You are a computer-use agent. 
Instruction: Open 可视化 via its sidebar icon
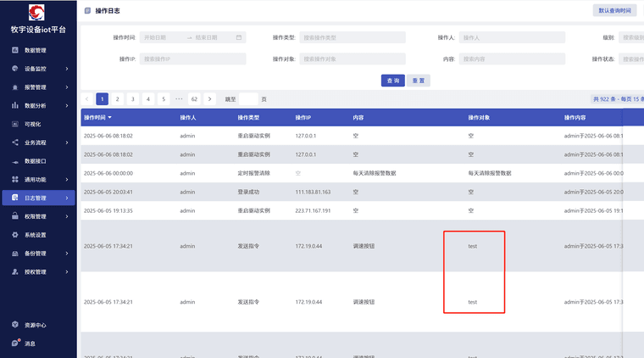14,124
